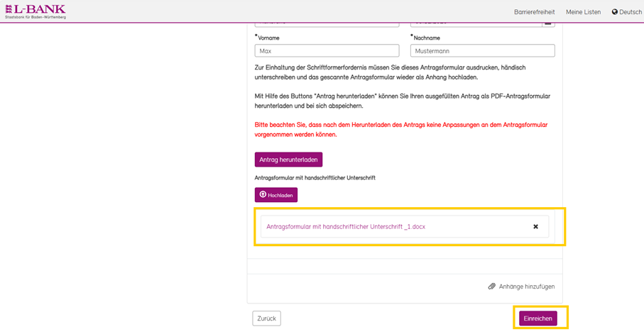This screenshot has width=644, height=334.
Task: Remove the uploaded docx file with X
Action: tap(535, 227)
